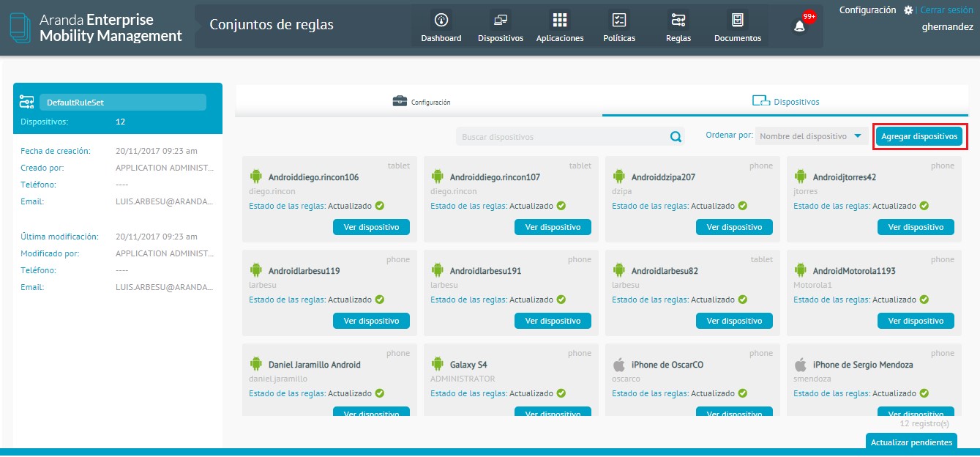Screen dimensions: 980x457
Task: Click the DefaultRuleSet rule set icon
Action: tap(27, 102)
